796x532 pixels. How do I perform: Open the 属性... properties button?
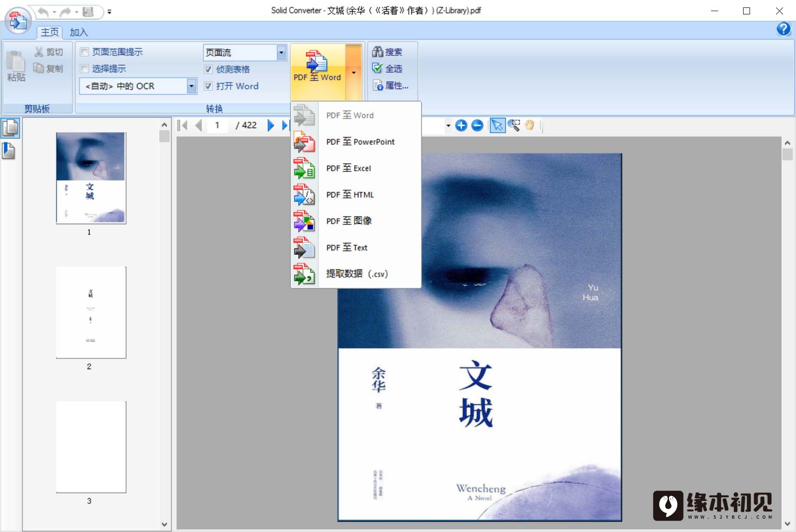[391, 85]
